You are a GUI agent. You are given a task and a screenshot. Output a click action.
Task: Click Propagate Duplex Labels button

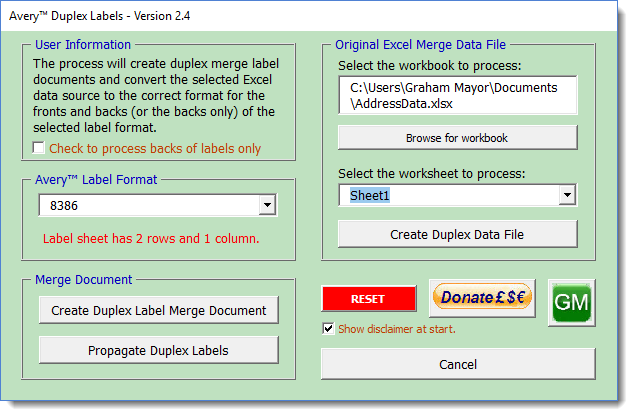(x=159, y=350)
